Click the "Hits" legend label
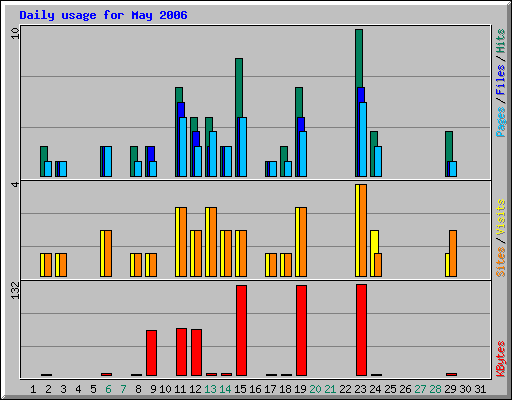The height and width of the screenshot is (400, 512). 500,41
